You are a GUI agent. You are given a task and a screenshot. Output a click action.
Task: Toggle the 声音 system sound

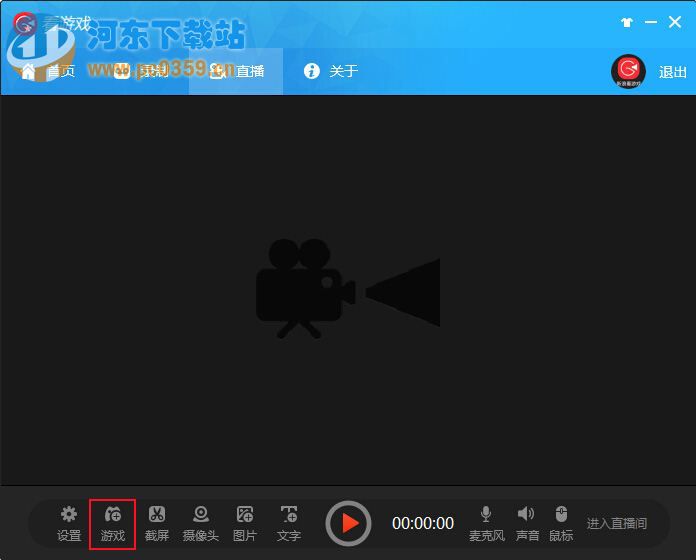coord(527,524)
